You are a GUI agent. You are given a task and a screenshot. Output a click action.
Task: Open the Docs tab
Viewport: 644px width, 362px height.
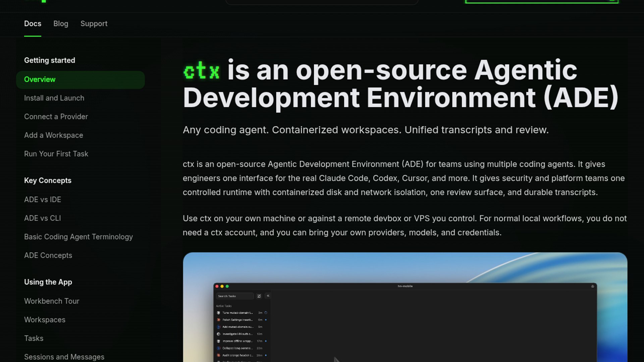33,24
